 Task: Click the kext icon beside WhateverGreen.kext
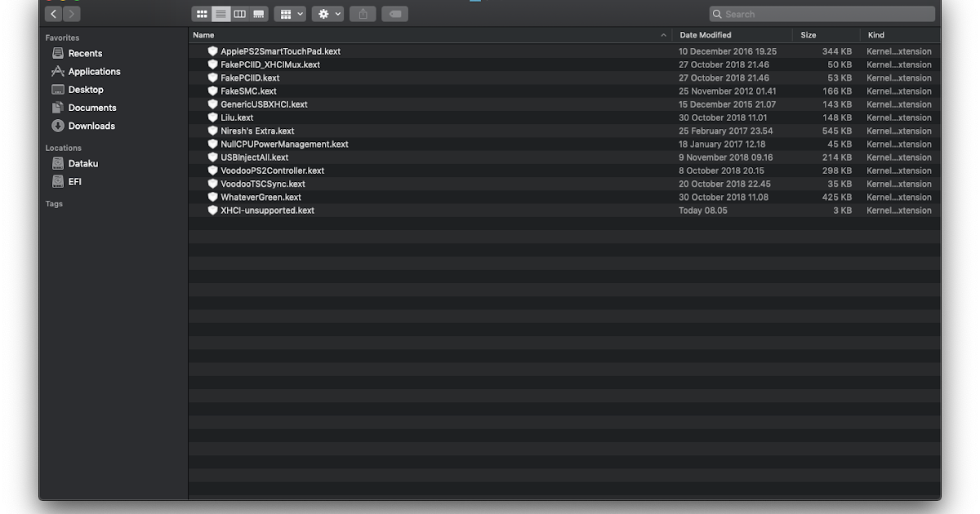click(213, 197)
